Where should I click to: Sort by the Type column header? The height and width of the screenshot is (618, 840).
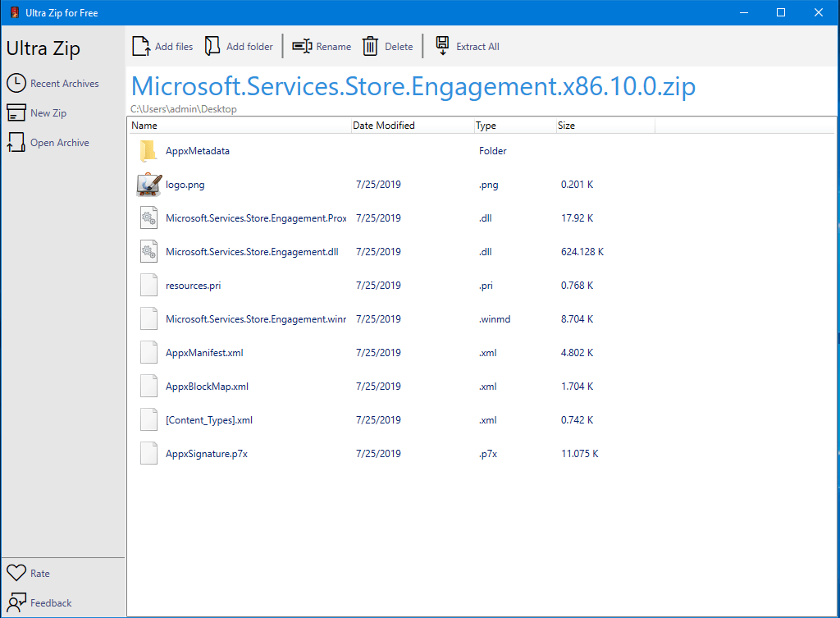click(x=515, y=126)
